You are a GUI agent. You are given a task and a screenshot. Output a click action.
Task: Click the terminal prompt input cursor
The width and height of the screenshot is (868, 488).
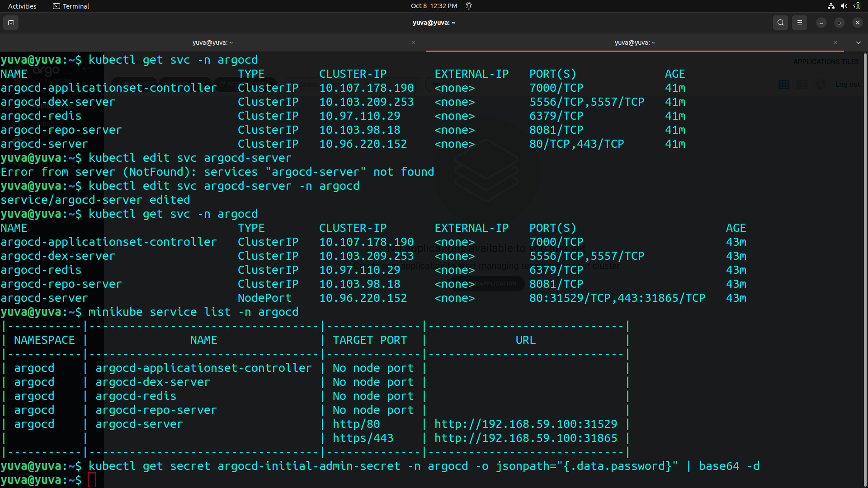pyautogui.click(x=92, y=480)
